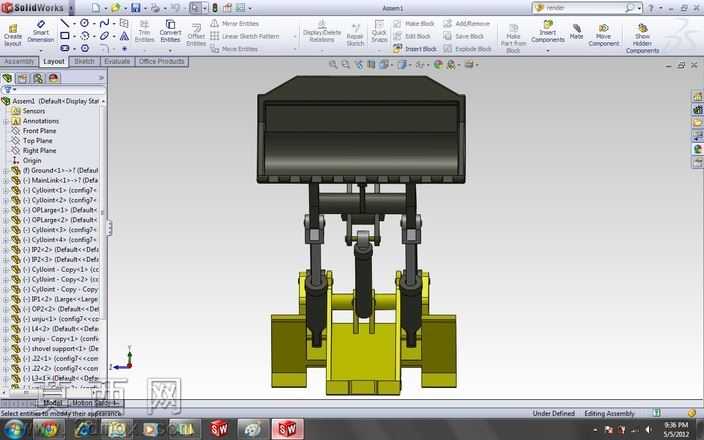Click Insert Components
Screen dimensions: 704x440
(x=548, y=31)
